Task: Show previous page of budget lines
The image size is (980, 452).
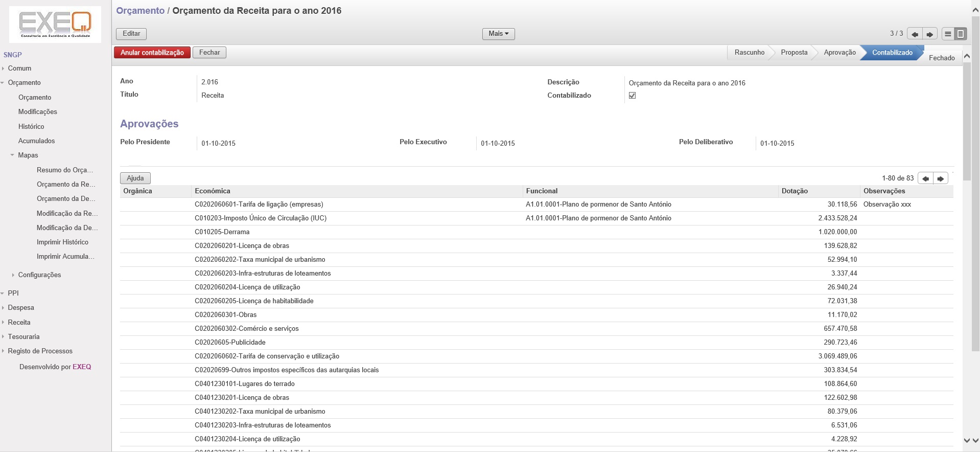Action: 925,178
